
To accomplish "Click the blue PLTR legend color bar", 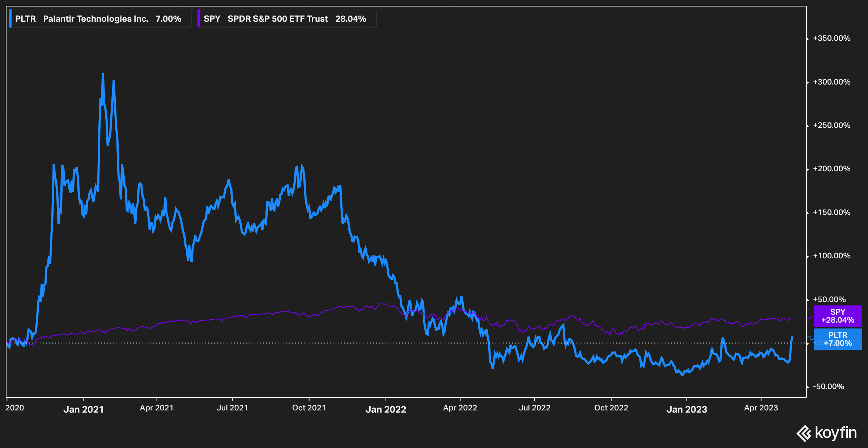I will (x=10, y=19).
